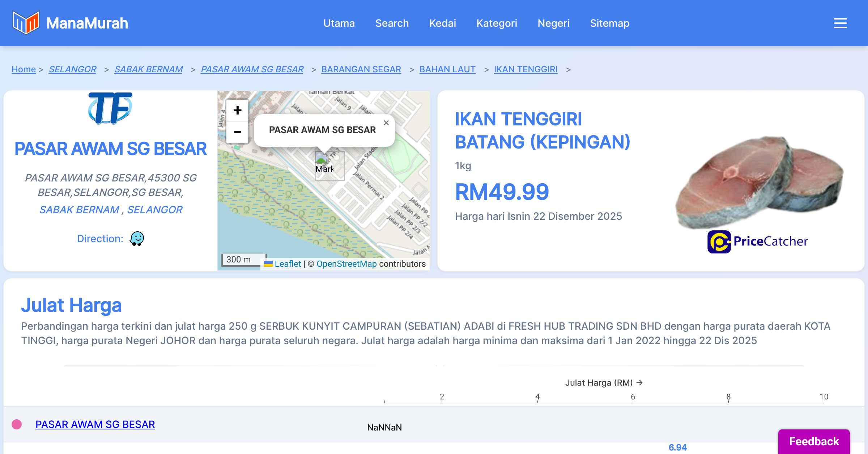Close the PASAR AWAM SG BESAR map popup
Screen dimensions: 868x454
pos(386,123)
